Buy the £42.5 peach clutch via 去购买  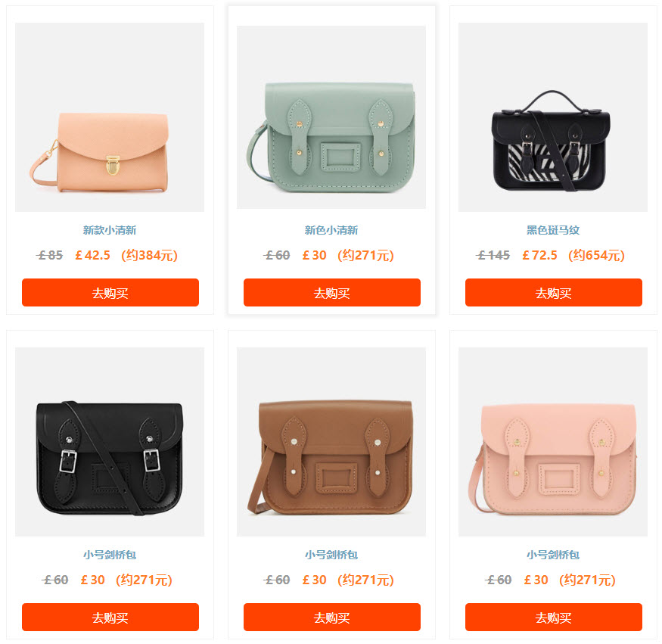point(110,292)
